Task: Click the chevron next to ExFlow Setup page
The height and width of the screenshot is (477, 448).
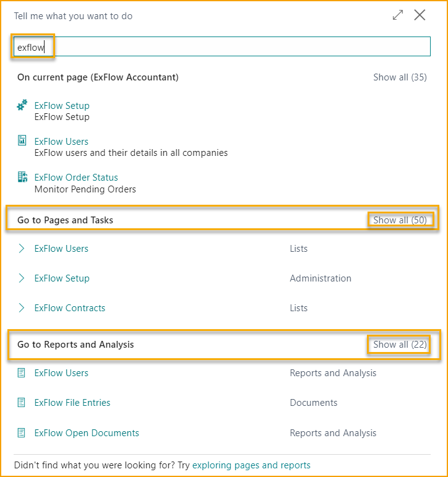Action: 21,278
